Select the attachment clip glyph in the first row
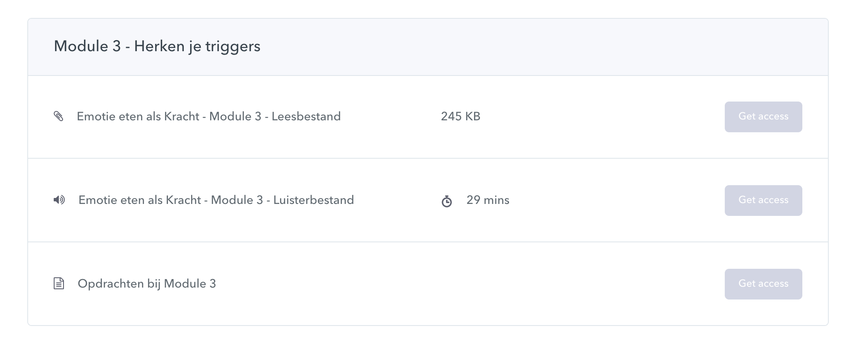Image resolution: width=868 pixels, height=349 pixels. (x=58, y=116)
